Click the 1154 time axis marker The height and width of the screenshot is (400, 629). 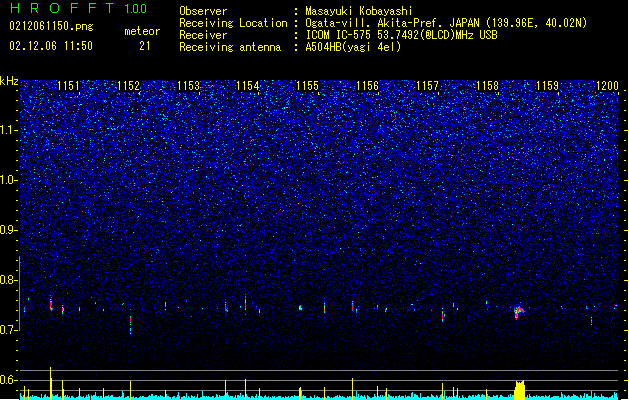pyautogui.click(x=248, y=86)
